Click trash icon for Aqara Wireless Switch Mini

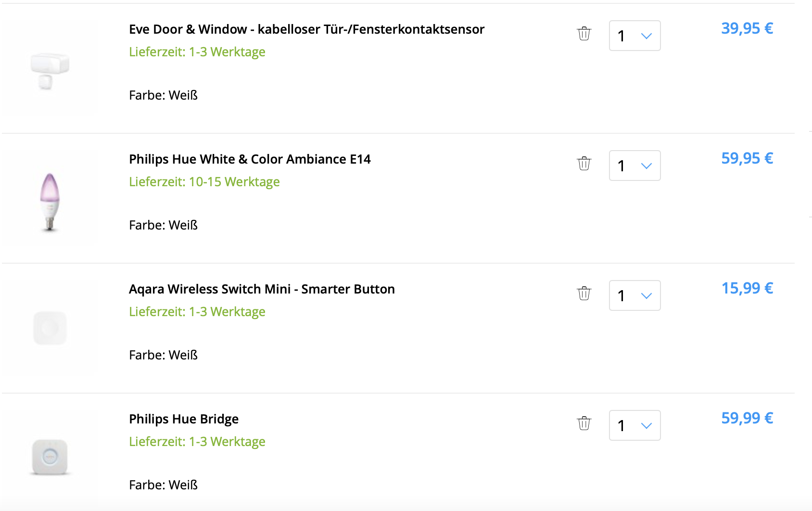pos(584,294)
